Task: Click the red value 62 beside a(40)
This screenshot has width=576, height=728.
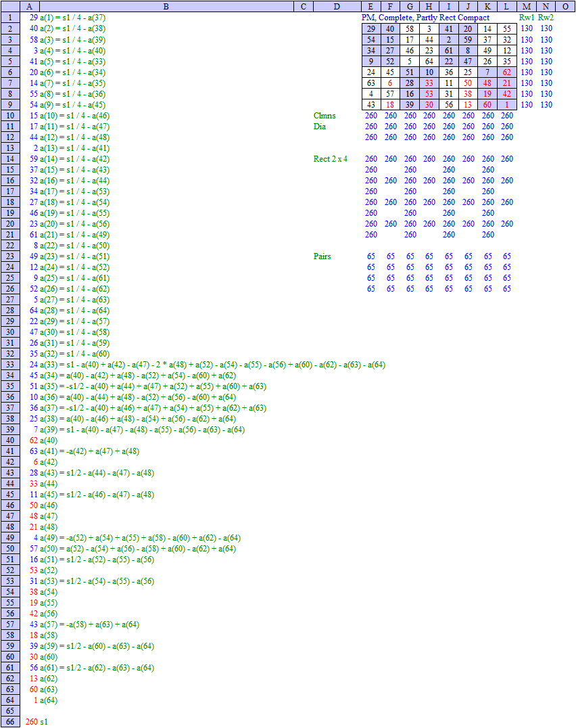Action: click(x=34, y=440)
